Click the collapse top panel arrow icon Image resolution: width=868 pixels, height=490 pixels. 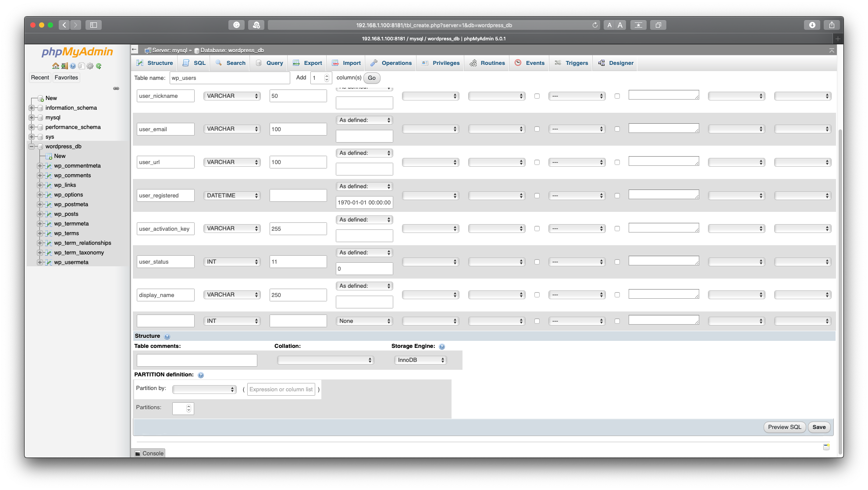tap(832, 50)
